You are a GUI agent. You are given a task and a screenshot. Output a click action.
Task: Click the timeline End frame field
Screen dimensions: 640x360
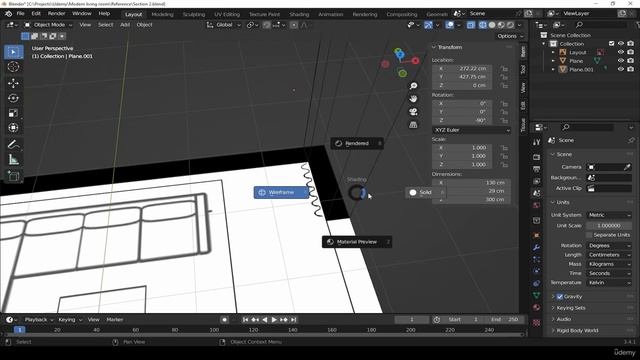(505, 320)
